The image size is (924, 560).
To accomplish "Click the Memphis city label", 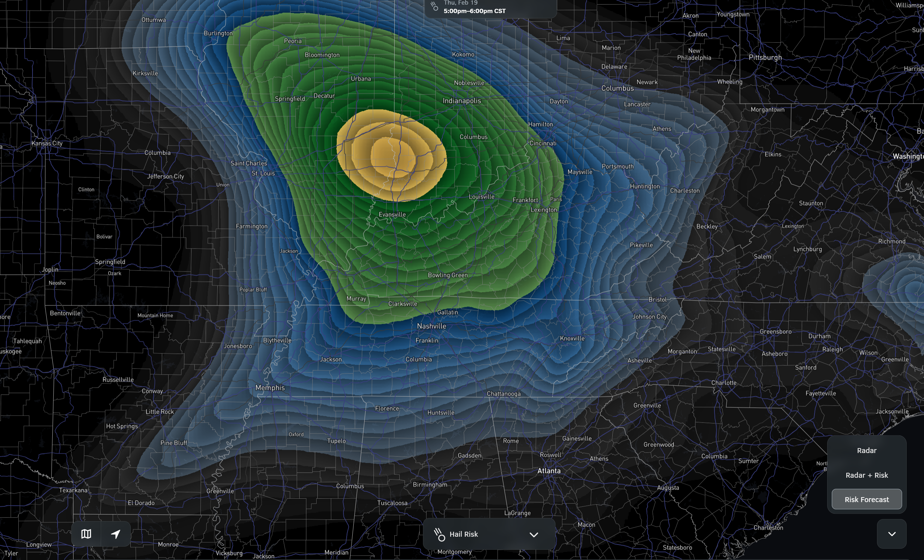I will pos(270,388).
